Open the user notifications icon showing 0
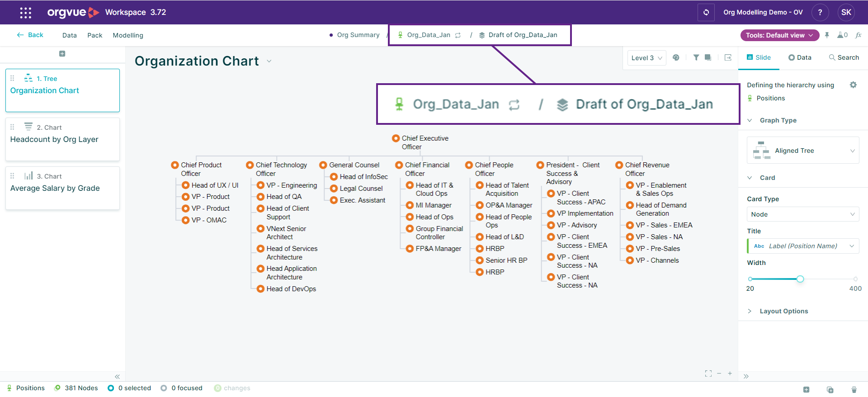Screen dimensions: 868x397 click(842, 35)
